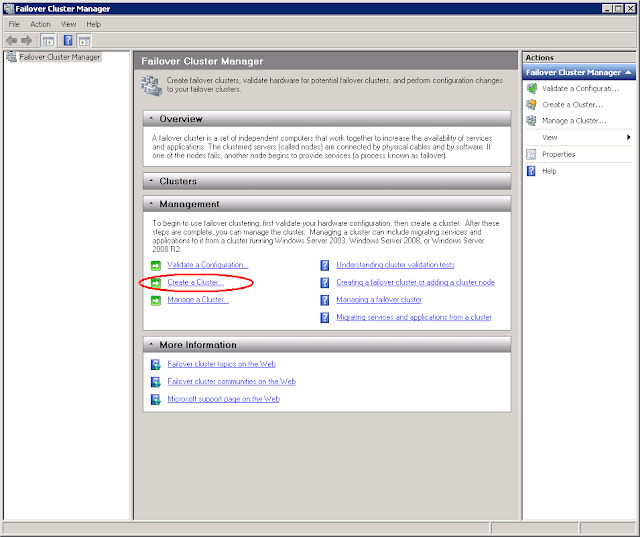Open the View submenu in Actions pane
640x537 pixels.
pos(579,138)
